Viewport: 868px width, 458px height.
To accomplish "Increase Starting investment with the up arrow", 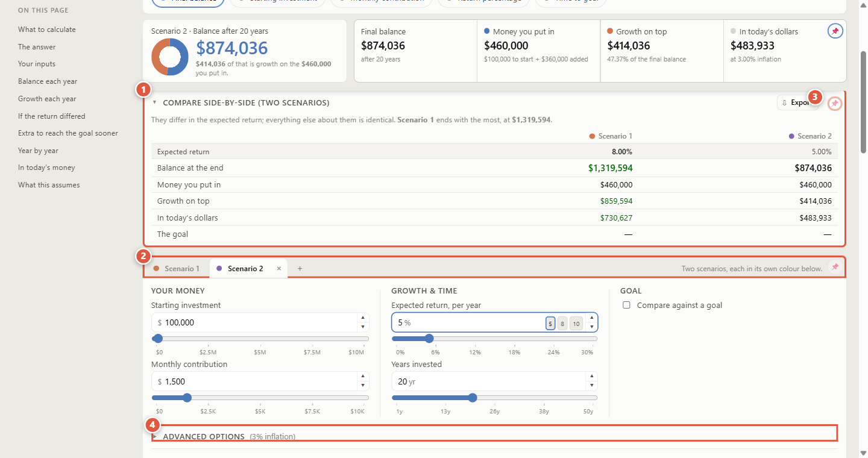I will point(362,318).
